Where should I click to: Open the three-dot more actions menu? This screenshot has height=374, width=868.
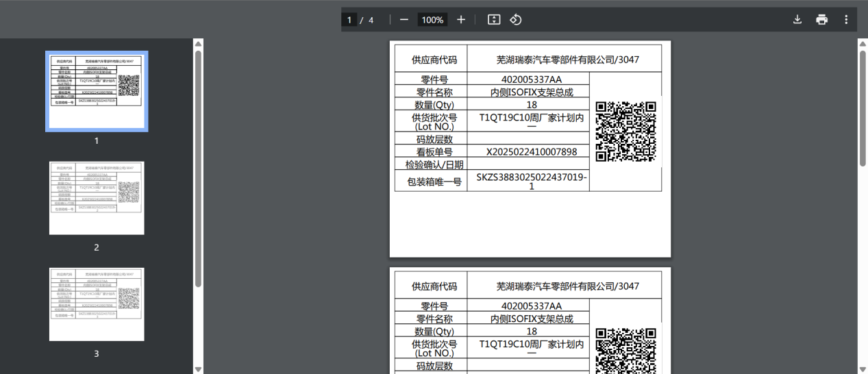coord(846,20)
